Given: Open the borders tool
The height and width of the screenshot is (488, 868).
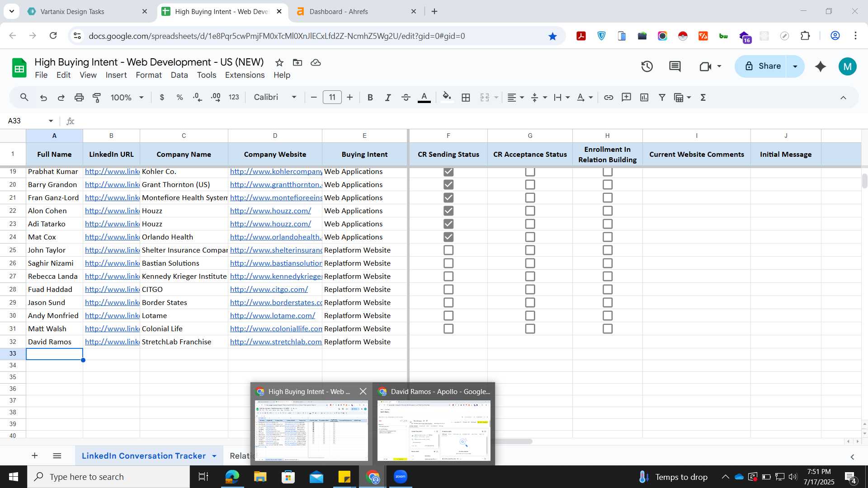Looking at the screenshot, I should pyautogui.click(x=466, y=97).
